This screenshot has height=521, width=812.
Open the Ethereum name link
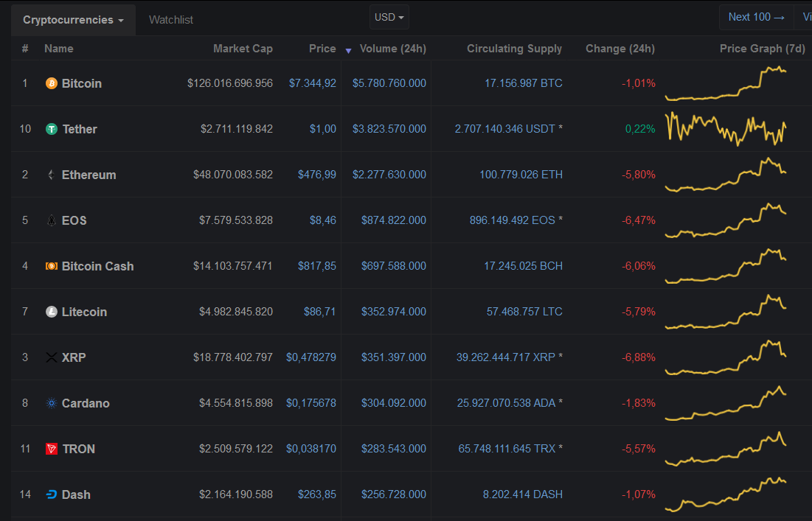[x=89, y=175]
